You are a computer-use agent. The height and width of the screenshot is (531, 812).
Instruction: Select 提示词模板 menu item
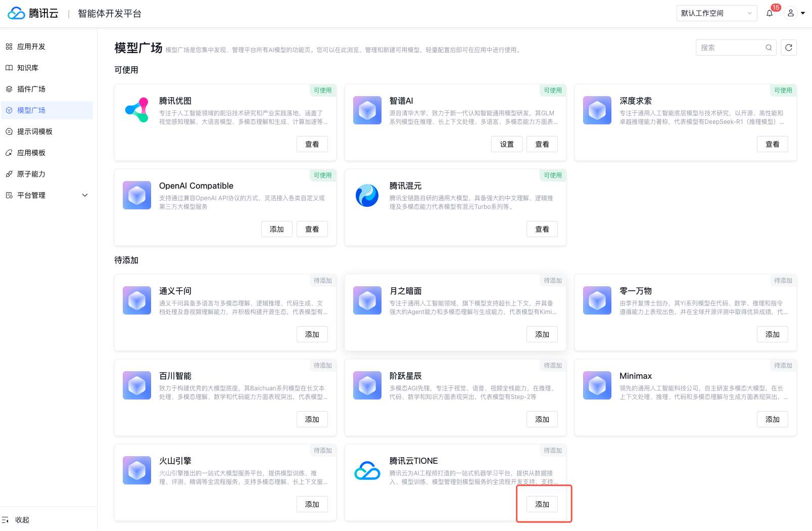click(47, 131)
